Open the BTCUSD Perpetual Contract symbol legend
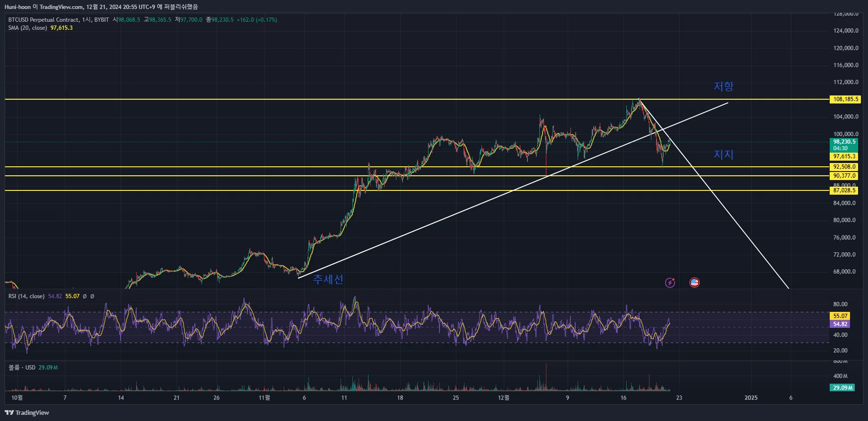 (x=59, y=20)
